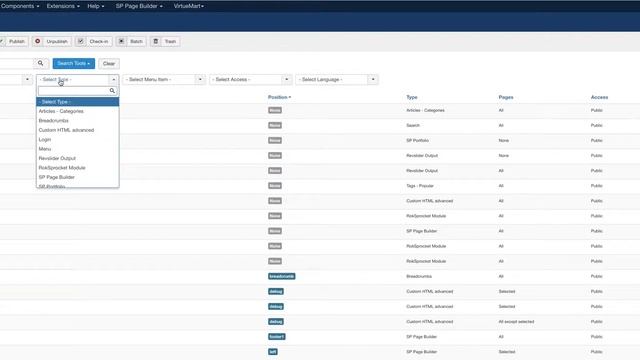Open the Extensions menu
Image resolution: width=640 pixels, height=360 pixels.
(63, 6)
